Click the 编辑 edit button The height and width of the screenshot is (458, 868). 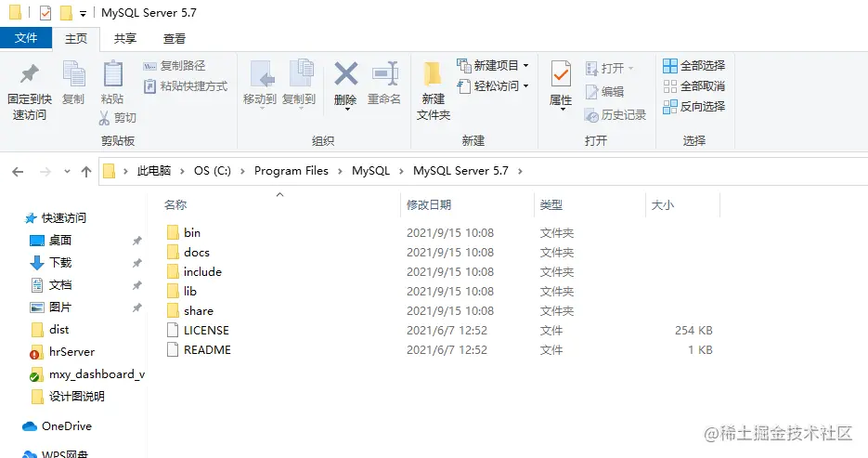click(604, 91)
